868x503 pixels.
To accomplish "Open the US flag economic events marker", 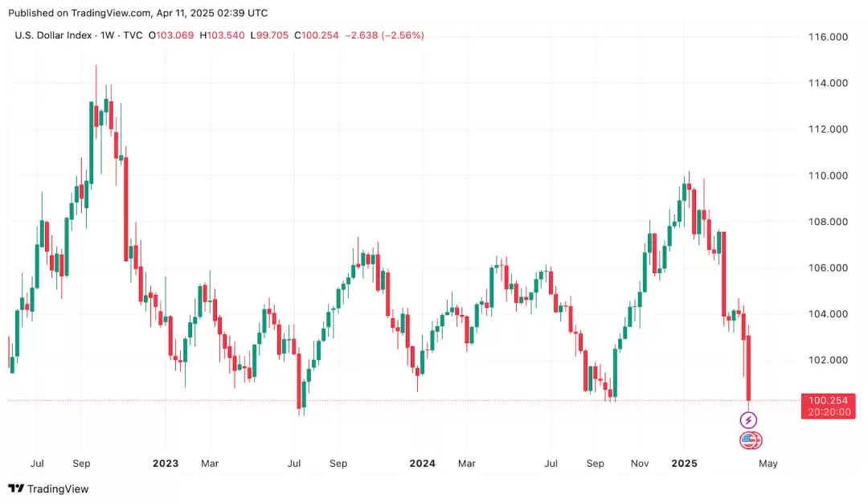I will click(x=750, y=440).
